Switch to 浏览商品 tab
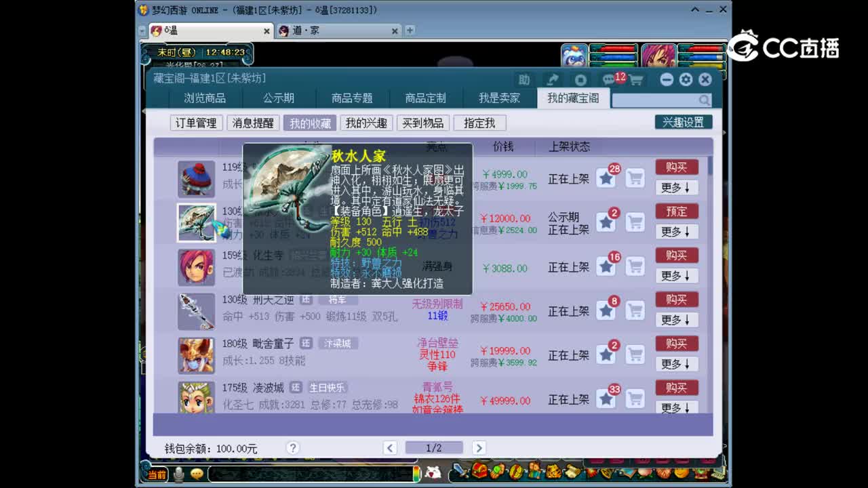This screenshot has height=488, width=868. 205,98
